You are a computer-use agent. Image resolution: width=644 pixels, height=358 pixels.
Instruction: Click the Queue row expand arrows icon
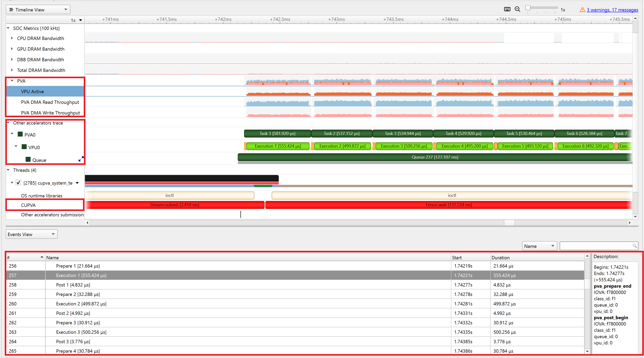click(81, 159)
